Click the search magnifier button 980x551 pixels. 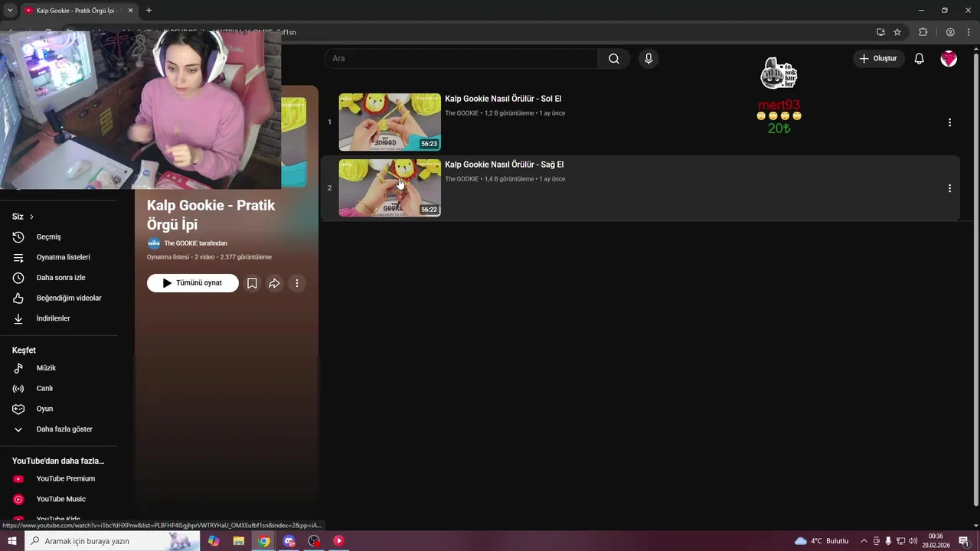tap(614, 59)
